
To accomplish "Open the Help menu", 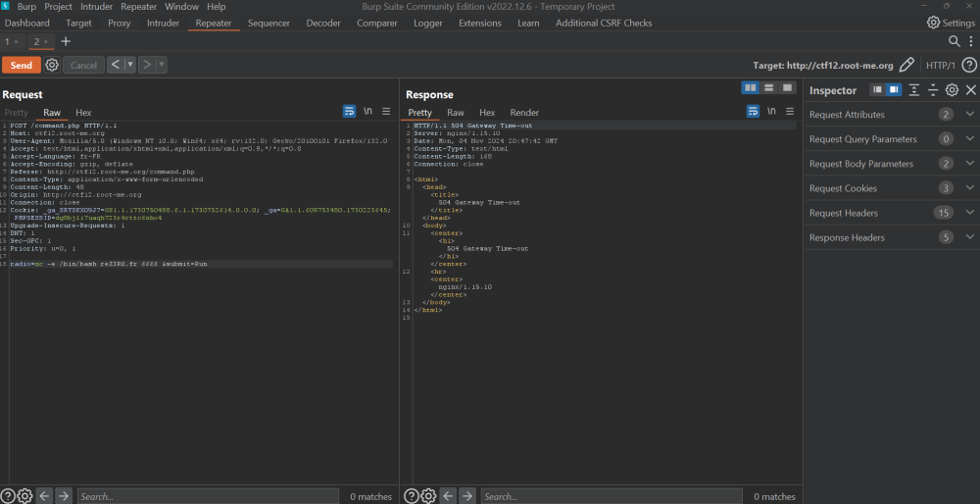I will (217, 7).
